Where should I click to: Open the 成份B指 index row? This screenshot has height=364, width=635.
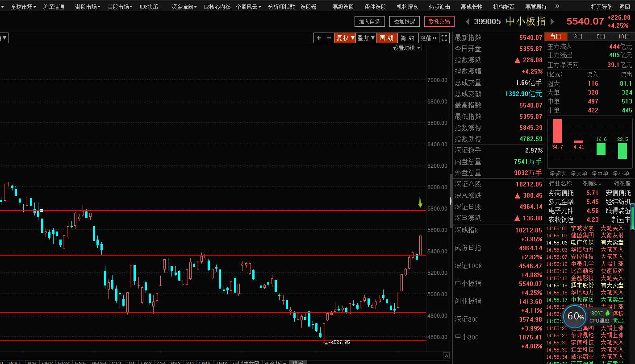click(x=498, y=252)
